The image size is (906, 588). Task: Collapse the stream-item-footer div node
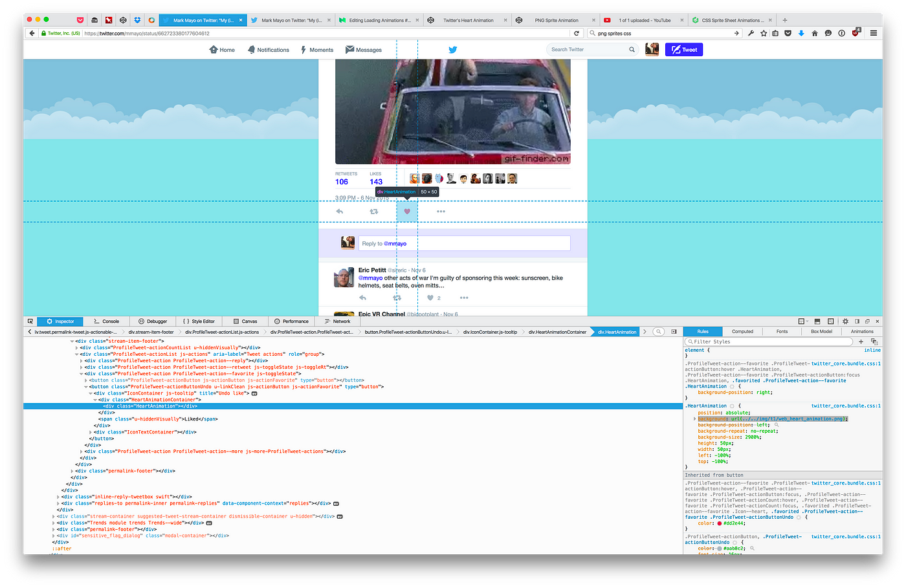tap(72, 341)
